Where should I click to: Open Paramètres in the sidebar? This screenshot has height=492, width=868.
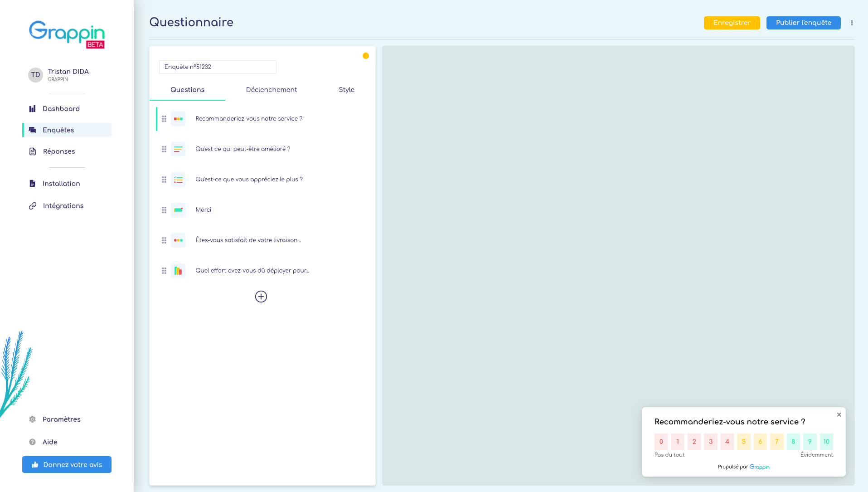coord(67,419)
